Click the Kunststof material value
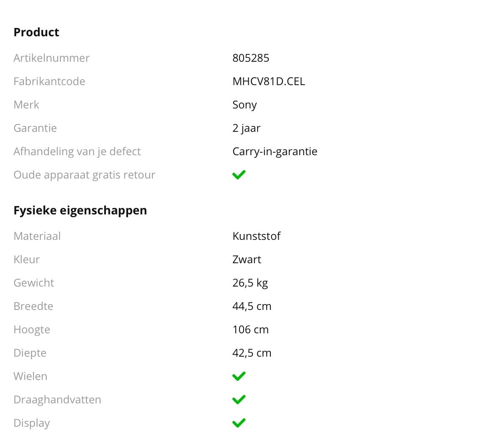 [256, 236]
